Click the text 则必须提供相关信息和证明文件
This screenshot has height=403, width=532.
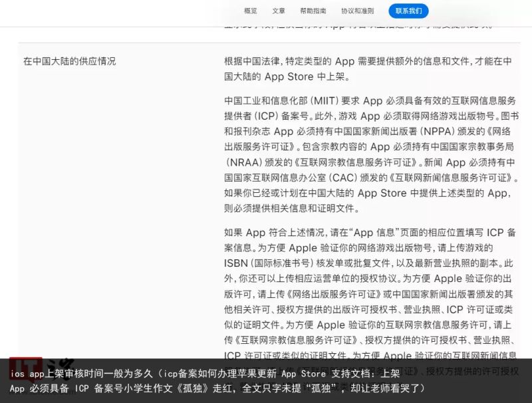(291, 208)
